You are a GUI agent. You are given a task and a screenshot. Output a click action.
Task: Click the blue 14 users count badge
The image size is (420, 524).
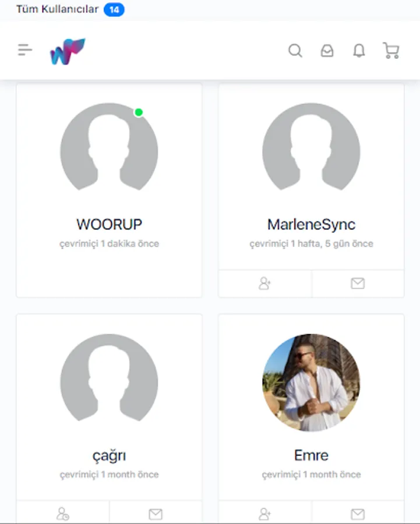pyautogui.click(x=114, y=9)
